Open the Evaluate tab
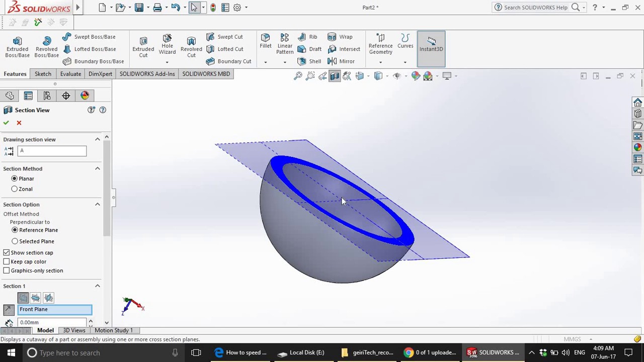Image resolution: width=644 pixels, height=362 pixels. (x=70, y=74)
